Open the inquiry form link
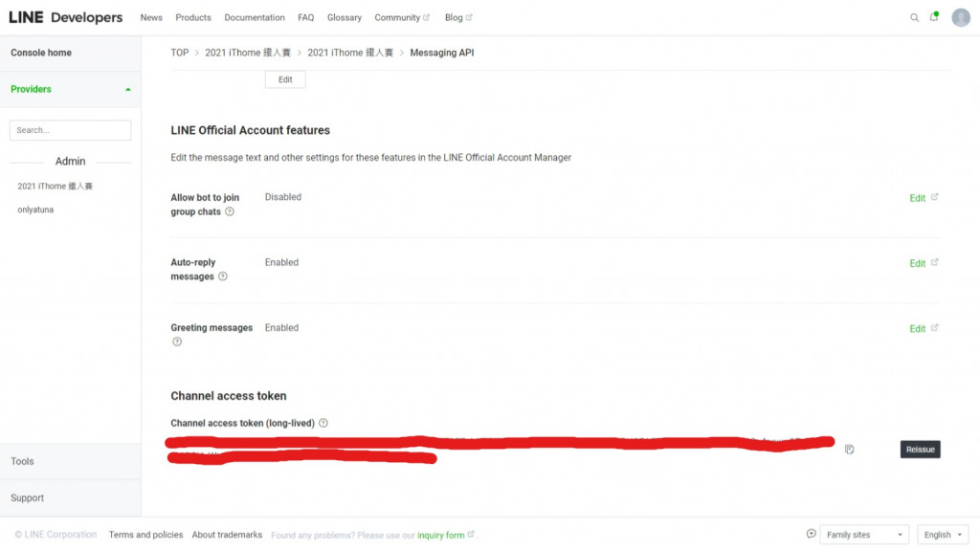 point(446,535)
